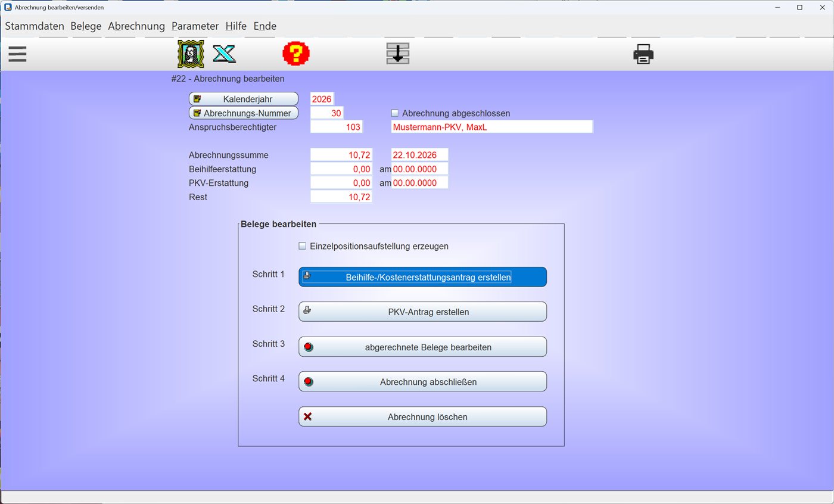Click 'Beihilfe-/Kostenerstattungsantrag erstellen' button
The height and width of the screenshot is (504, 834).
coord(422,277)
